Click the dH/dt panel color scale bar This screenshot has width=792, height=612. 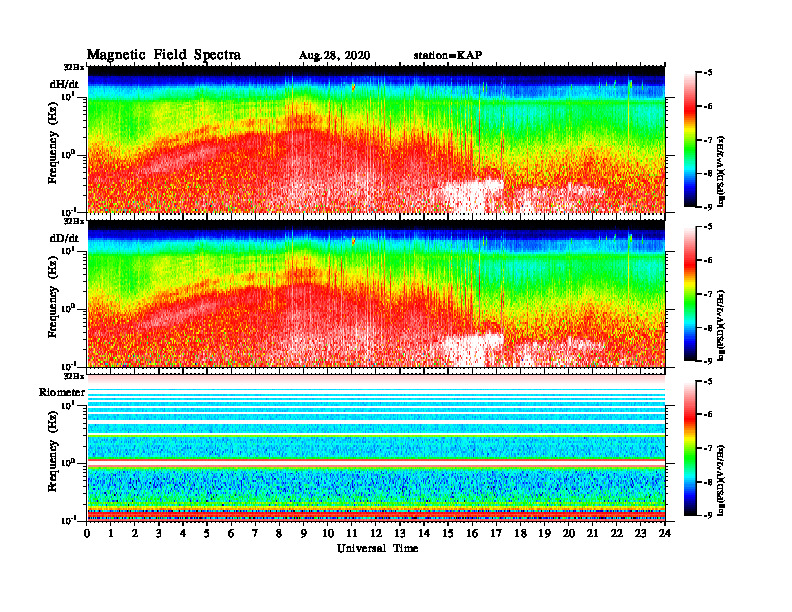coord(690,140)
